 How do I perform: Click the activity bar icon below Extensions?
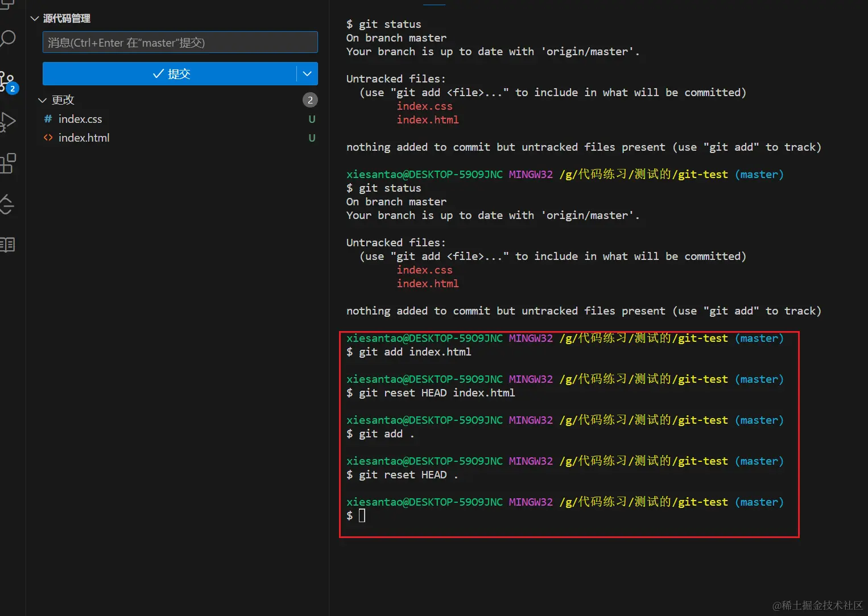(7, 205)
